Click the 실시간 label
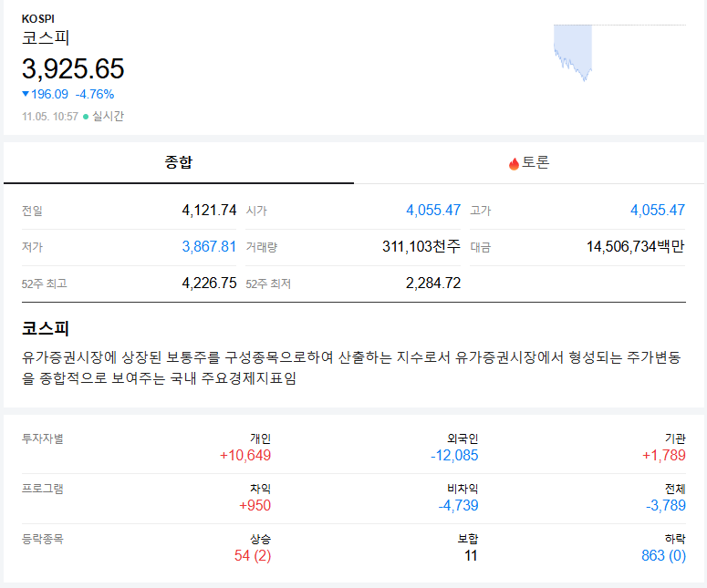 (x=108, y=117)
